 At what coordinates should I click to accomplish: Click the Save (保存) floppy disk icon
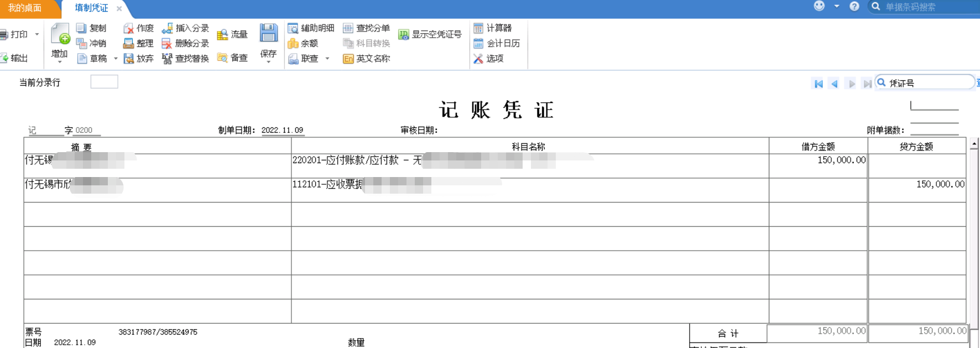[x=268, y=34]
